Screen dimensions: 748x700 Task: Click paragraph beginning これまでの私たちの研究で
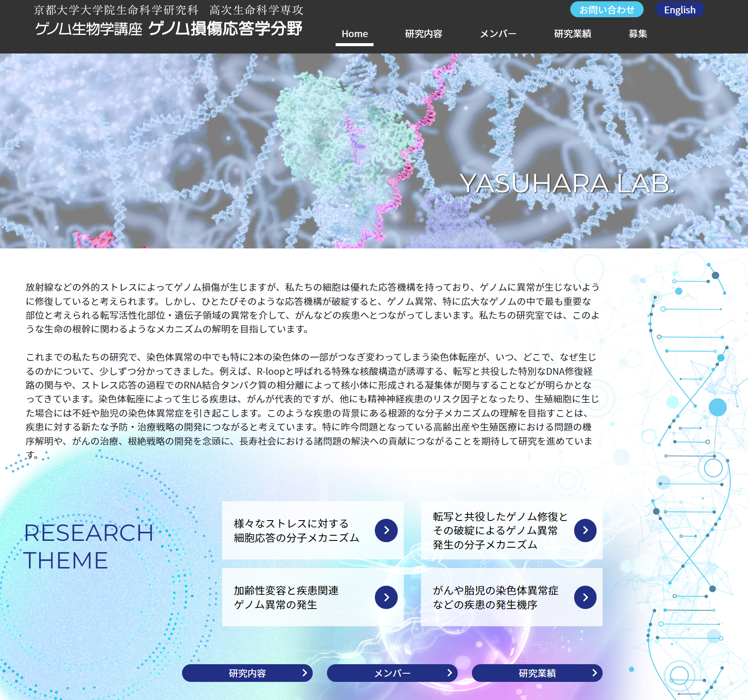[x=313, y=406]
